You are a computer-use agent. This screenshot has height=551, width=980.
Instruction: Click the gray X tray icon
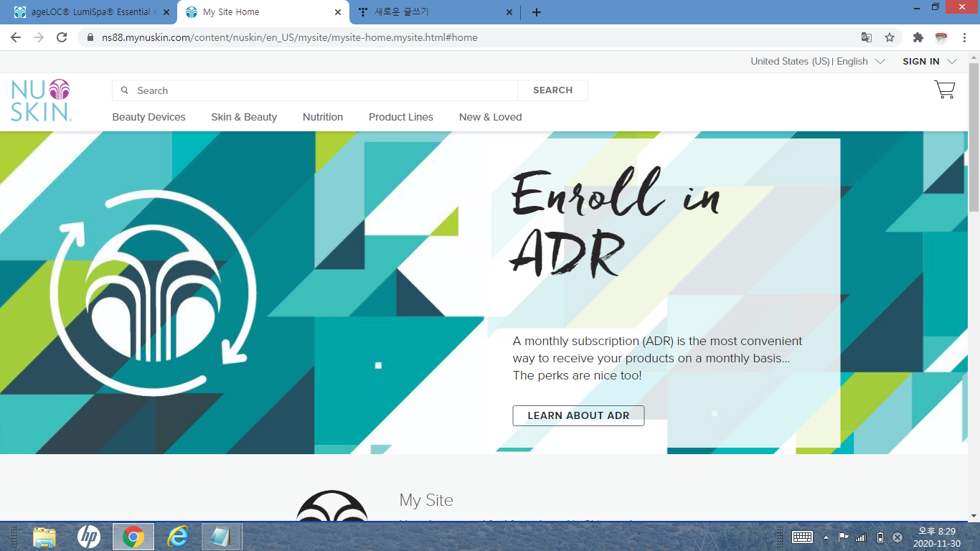897,537
